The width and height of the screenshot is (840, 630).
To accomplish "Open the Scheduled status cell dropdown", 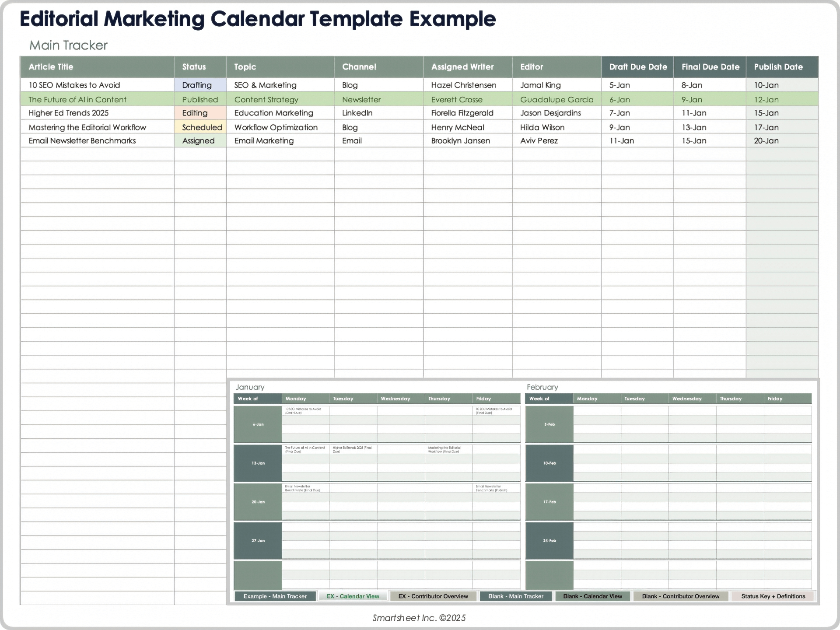I will click(x=199, y=127).
